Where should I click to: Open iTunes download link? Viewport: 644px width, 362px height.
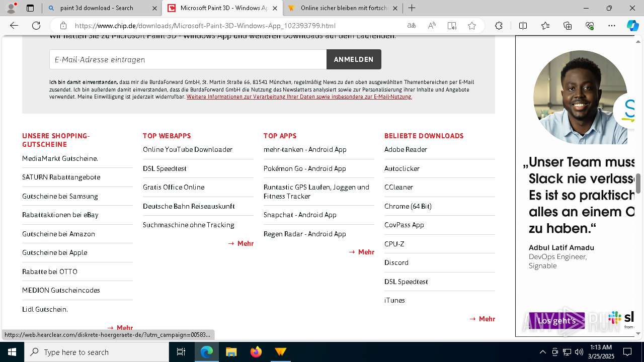pyautogui.click(x=394, y=300)
